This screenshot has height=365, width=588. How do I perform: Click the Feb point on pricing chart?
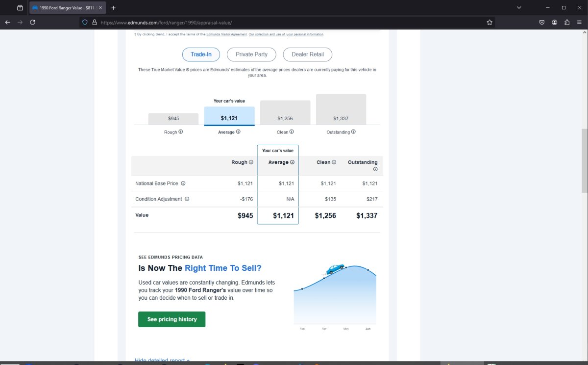302,289
